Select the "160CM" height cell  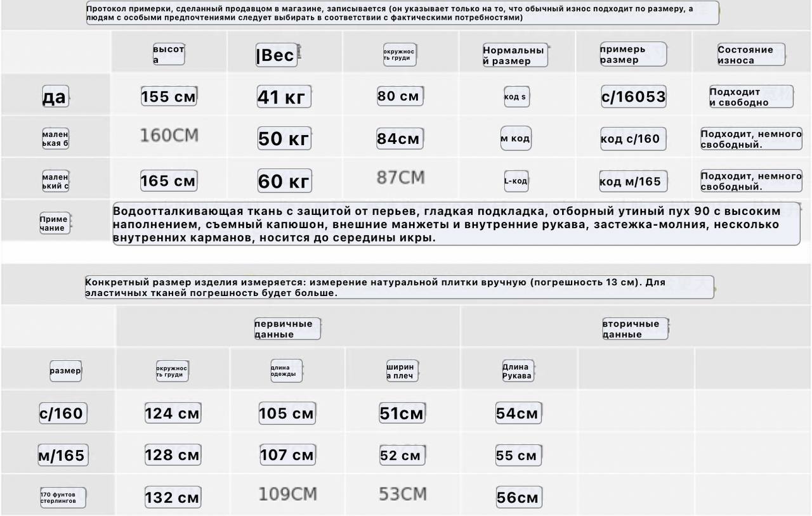pos(169,135)
